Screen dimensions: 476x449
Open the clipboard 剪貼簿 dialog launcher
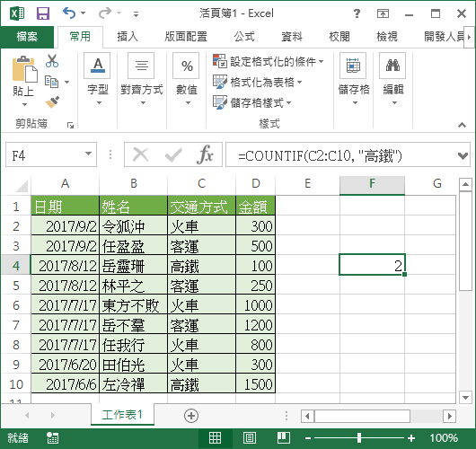70,125
